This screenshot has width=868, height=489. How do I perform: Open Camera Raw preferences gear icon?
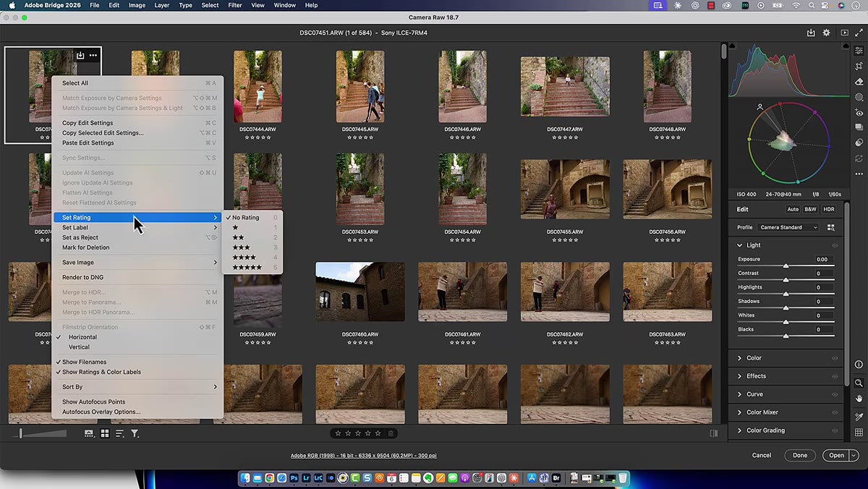tap(827, 33)
